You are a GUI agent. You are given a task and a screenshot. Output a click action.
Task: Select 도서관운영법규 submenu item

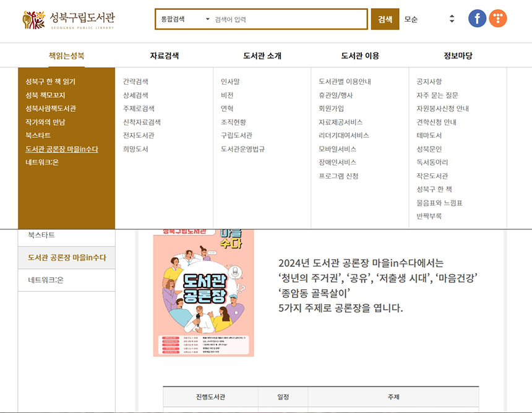pyautogui.click(x=242, y=149)
